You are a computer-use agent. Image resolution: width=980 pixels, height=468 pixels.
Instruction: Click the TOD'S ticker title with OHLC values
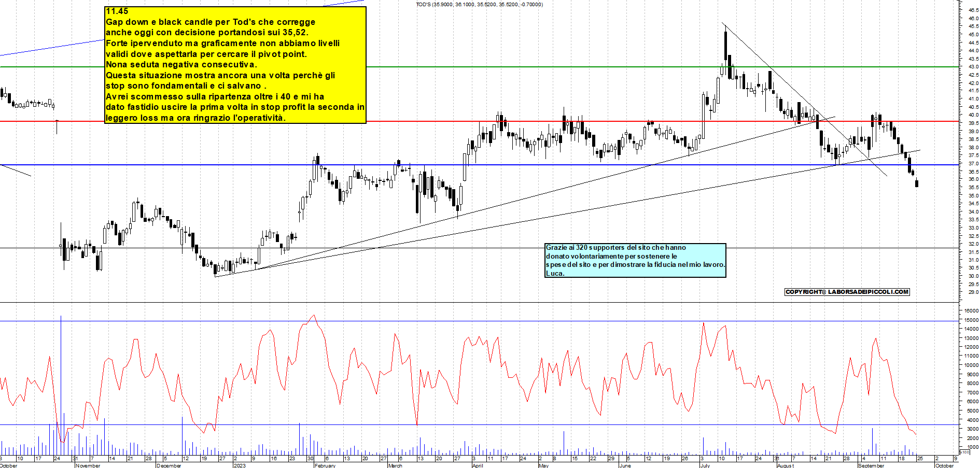[x=479, y=5]
